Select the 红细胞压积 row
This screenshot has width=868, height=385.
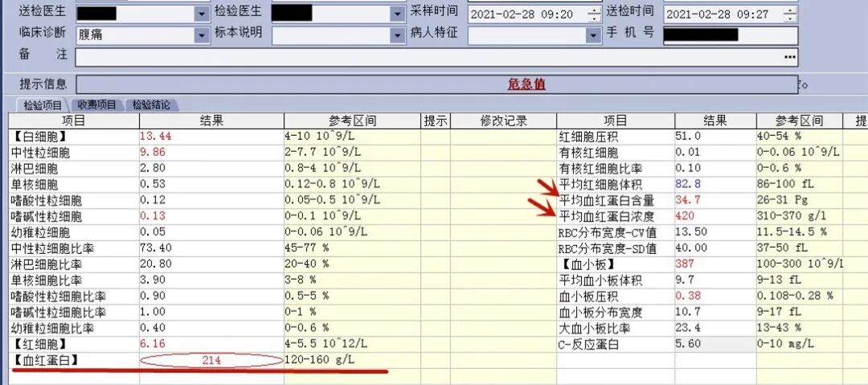(x=712, y=137)
